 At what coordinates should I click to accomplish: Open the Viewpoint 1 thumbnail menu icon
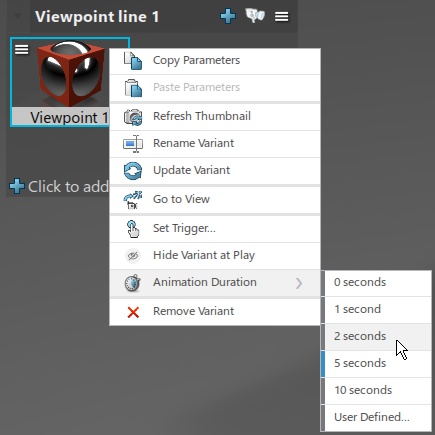22,50
